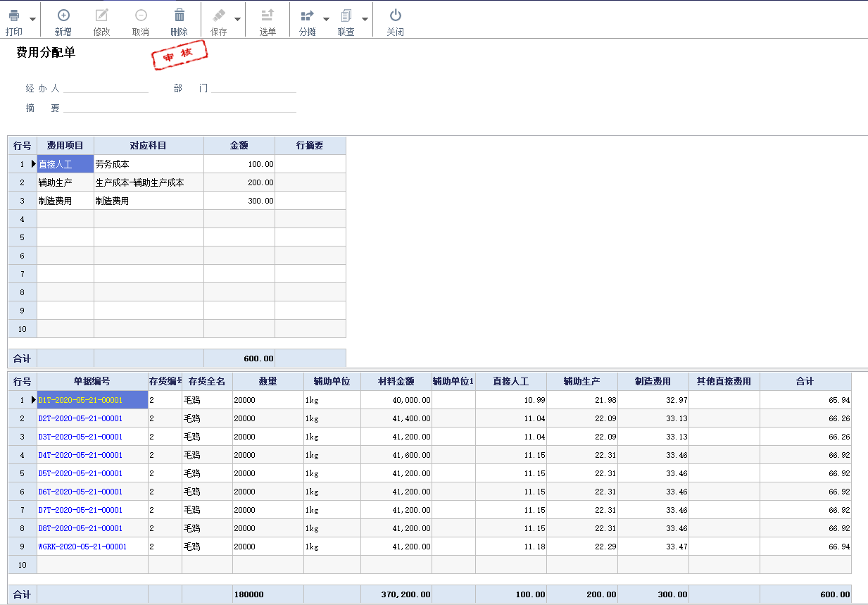Open document link WGRK-2020-05-21-00001
This screenshot has width=868, height=605.
(x=82, y=547)
